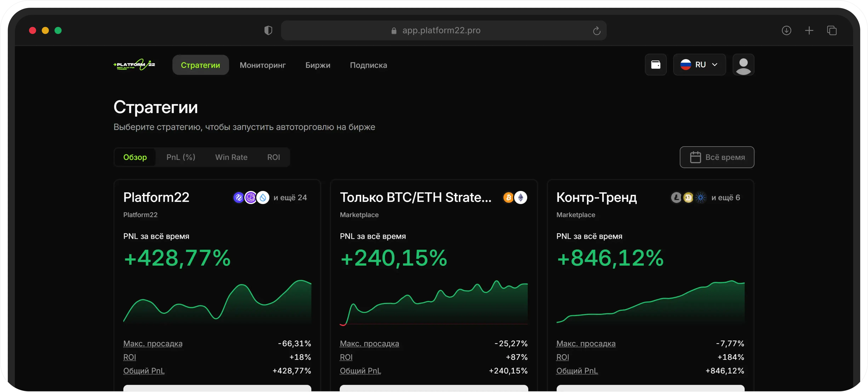868x392 pixels.
Task: Click Макс. просадка label in Platform22 card
Action: 153,344
